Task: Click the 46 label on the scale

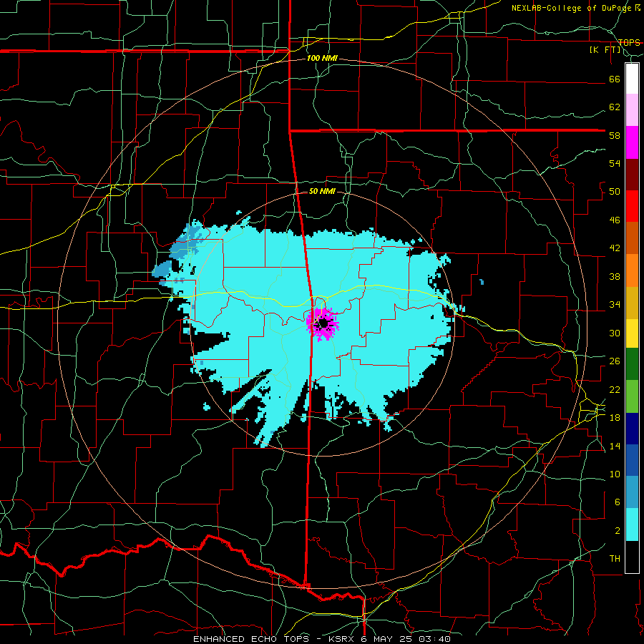Action: point(615,220)
